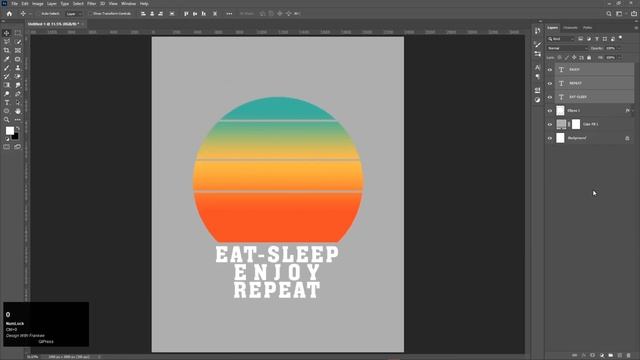Screen dimensions: 640x360
Task: Hide the ENJOY text layer
Action: [549, 70]
